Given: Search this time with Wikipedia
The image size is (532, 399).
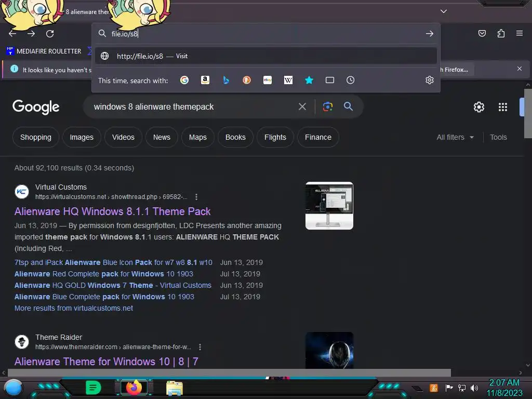Looking at the screenshot, I should 288,80.
